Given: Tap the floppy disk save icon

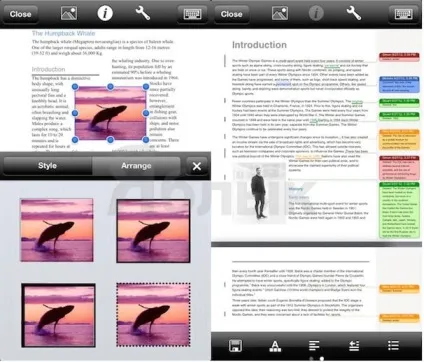Looking at the screenshot, I should coord(236,346).
